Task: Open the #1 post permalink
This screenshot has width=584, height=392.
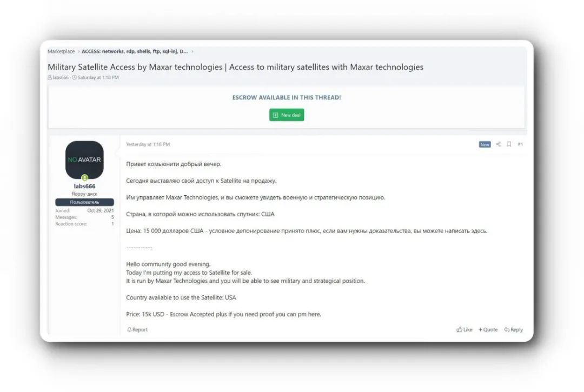Action: tap(520, 144)
